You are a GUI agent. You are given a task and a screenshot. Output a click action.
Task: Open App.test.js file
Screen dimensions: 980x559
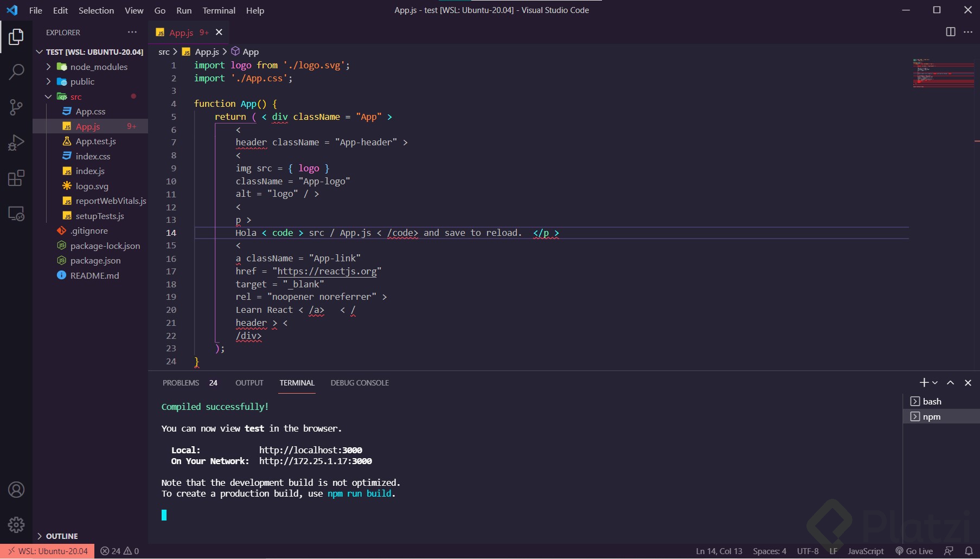(x=90, y=142)
